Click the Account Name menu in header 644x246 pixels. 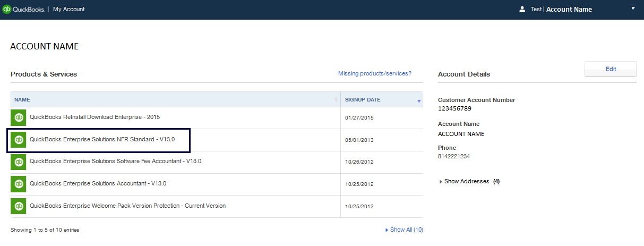pos(569,9)
